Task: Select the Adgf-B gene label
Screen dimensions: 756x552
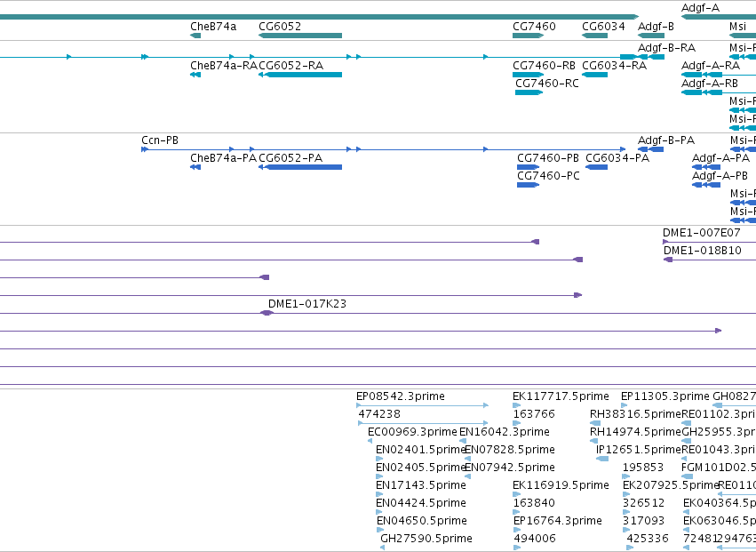Action: pos(656,27)
